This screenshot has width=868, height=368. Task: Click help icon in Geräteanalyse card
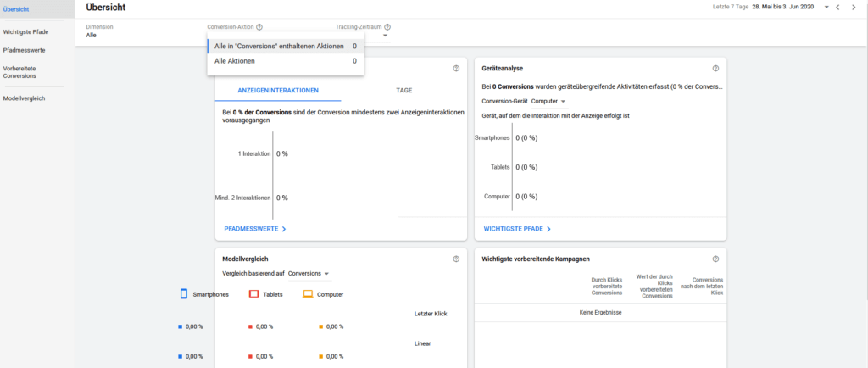pyautogui.click(x=715, y=69)
